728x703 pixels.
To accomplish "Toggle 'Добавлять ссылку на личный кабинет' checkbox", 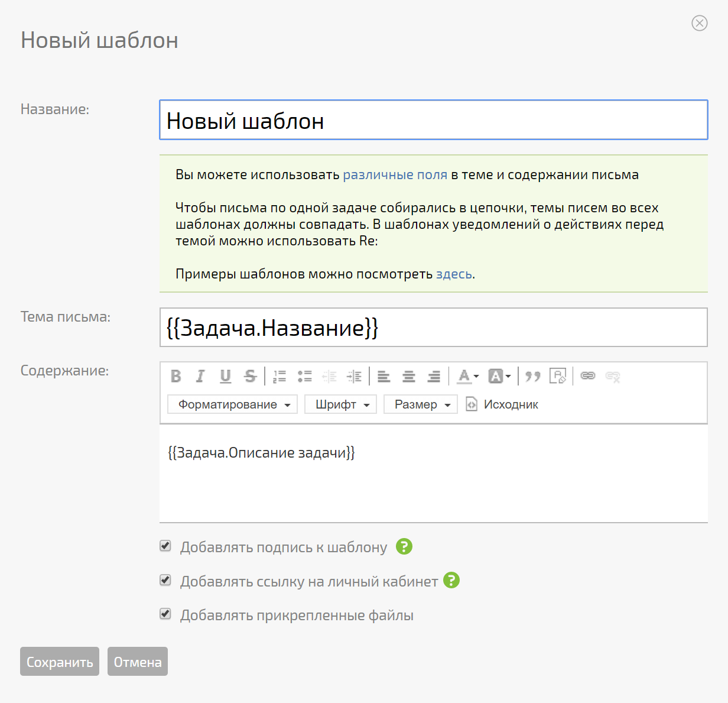I will point(165,580).
